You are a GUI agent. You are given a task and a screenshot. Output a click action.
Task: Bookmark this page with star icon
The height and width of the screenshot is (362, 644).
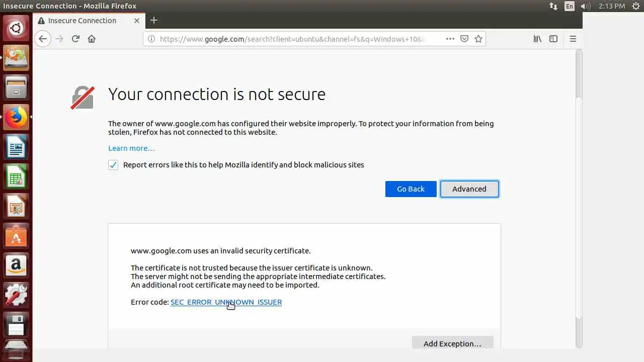478,39
